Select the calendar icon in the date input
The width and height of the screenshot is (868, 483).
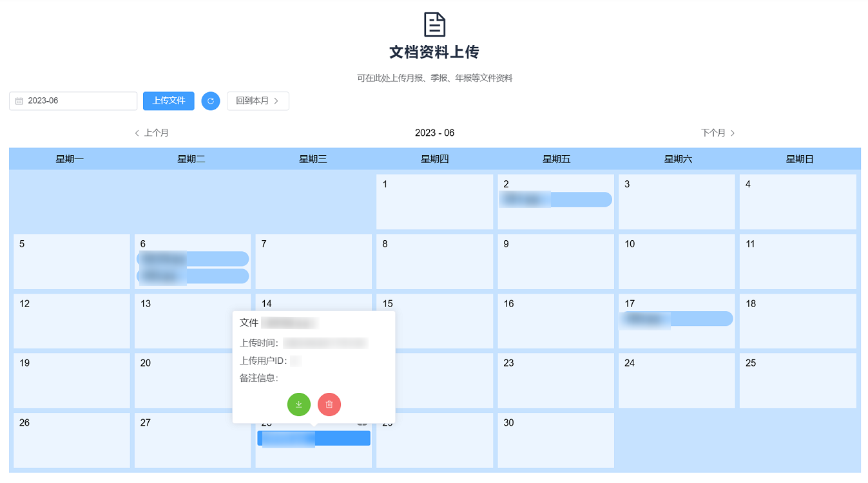[x=19, y=101]
